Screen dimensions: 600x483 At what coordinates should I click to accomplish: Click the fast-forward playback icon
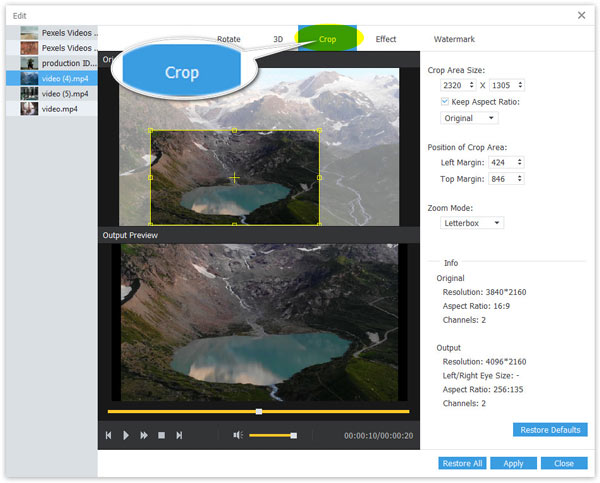click(x=144, y=435)
